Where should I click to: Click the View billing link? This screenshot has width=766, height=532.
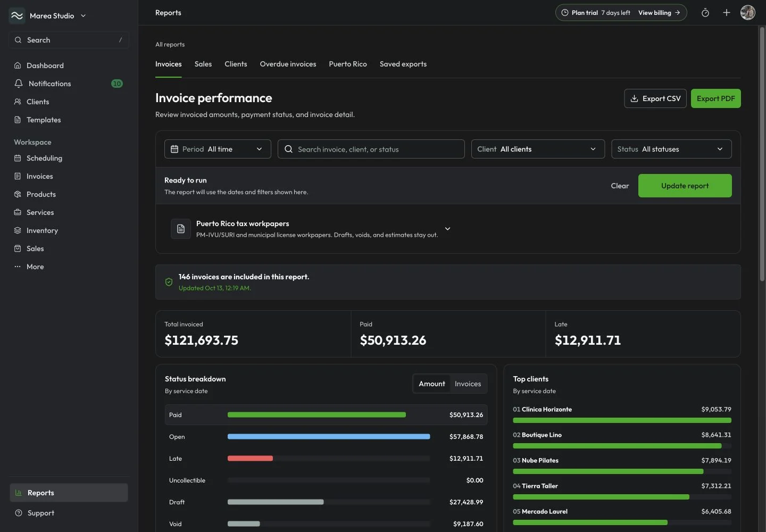[x=659, y=13]
